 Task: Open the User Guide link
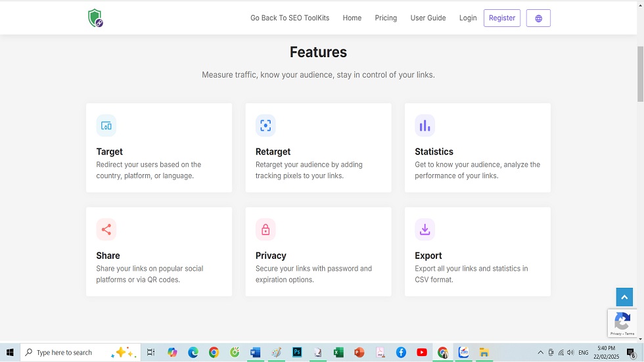tap(428, 18)
